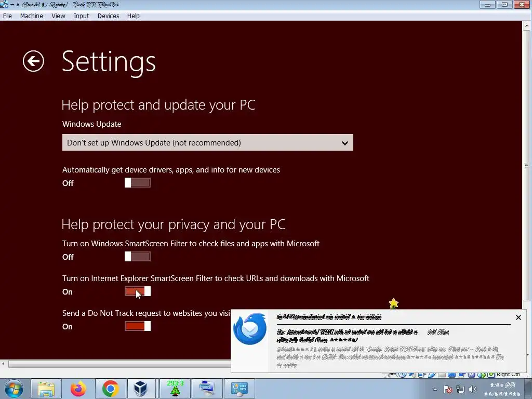Toggle automatic device drivers switch
Viewport: 532px width, 399px height.
[137, 183]
